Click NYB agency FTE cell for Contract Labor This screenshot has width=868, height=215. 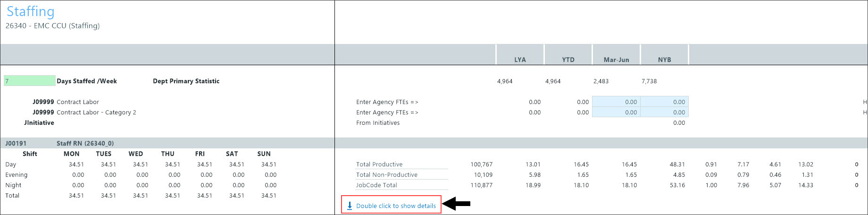664,102
